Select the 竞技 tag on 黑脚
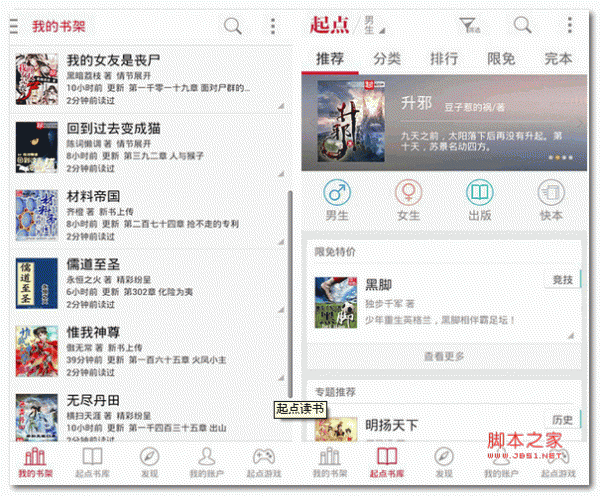Screen dimensions: 600x496 click(x=562, y=280)
